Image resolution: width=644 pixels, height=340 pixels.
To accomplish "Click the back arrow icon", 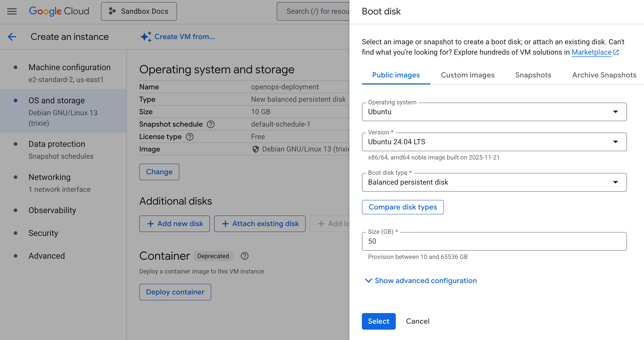I will pyautogui.click(x=12, y=37).
